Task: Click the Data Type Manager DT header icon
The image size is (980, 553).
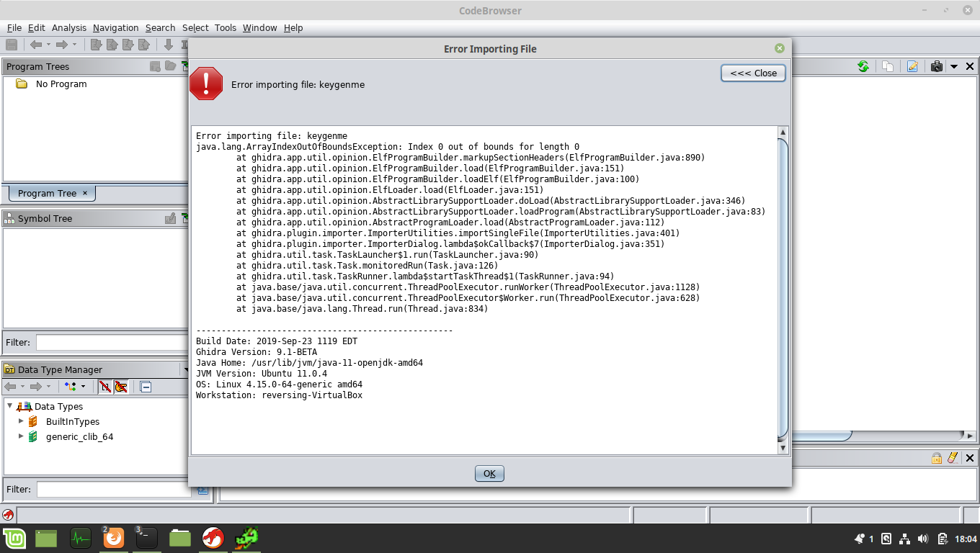Action: click(x=9, y=369)
